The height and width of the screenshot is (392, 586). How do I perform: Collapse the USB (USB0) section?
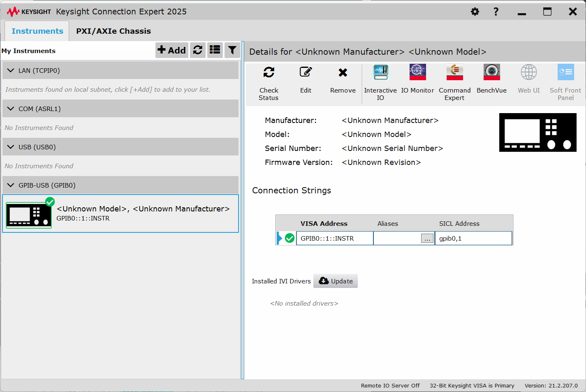pyautogui.click(x=11, y=147)
